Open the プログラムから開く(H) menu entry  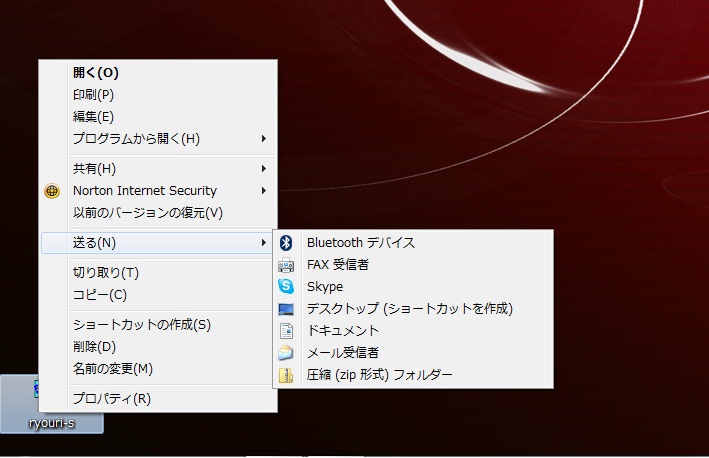coord(158,139)
